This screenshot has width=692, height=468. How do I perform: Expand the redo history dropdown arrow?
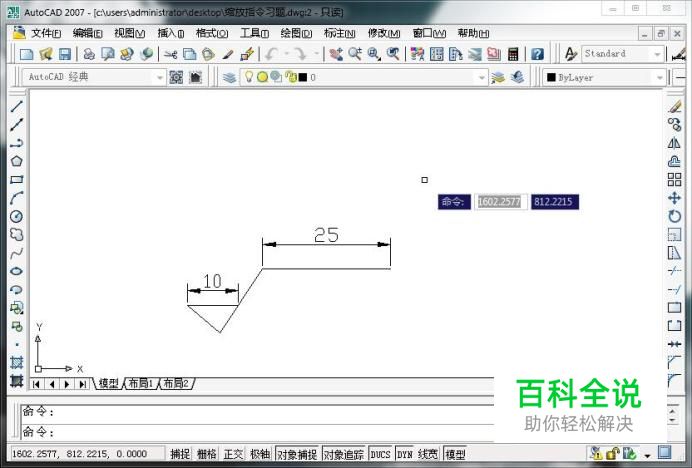pyautogui.click(x=316, y=54)
